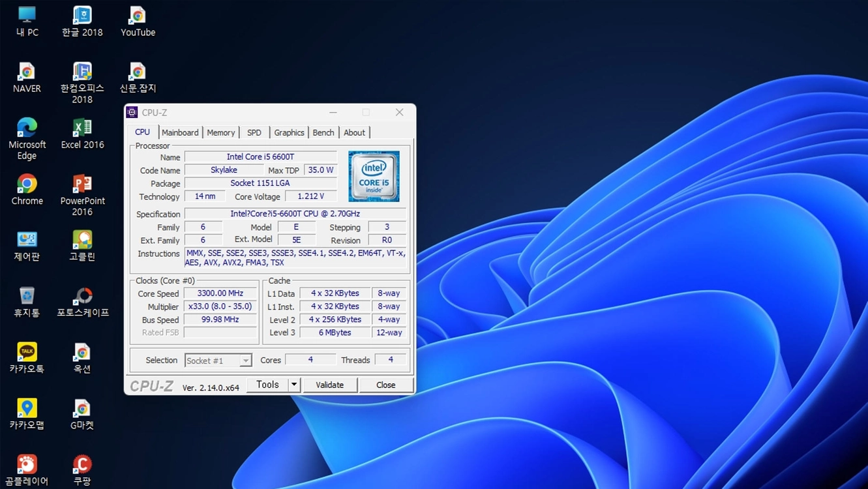Click the Ext. Model 5E value
This screenshot has width=868, height=489.
tap(296, 240)
